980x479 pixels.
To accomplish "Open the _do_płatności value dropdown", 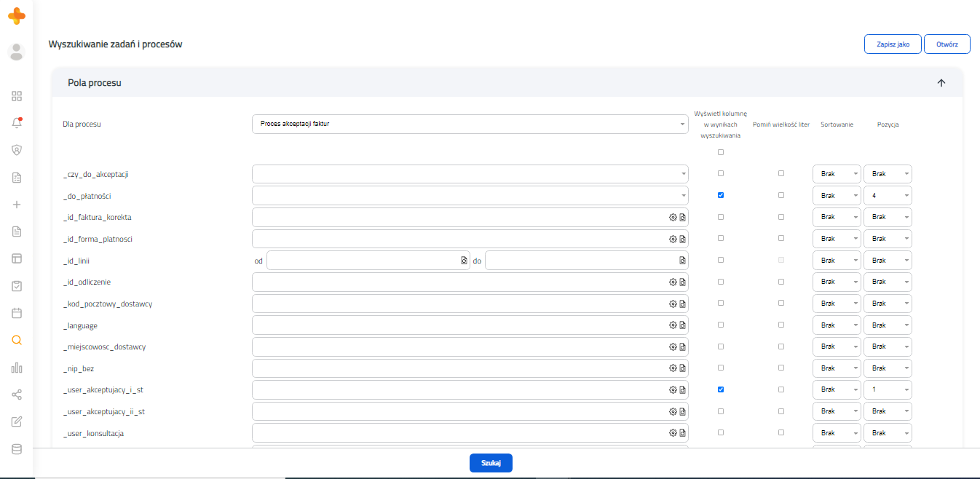I will (470, 196).
